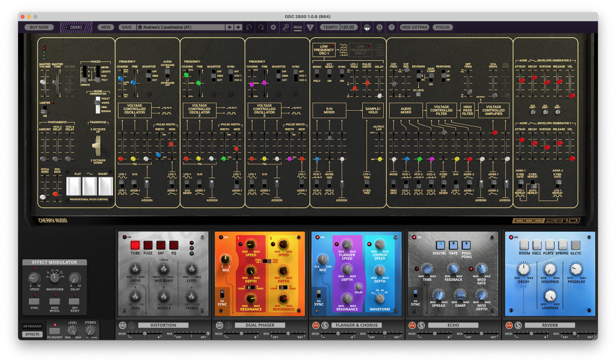Click the Flanger & Chorus power ON icon
The width and height of the screenshot is (616, 364).
pyautogui.click(x=316, y=325)
